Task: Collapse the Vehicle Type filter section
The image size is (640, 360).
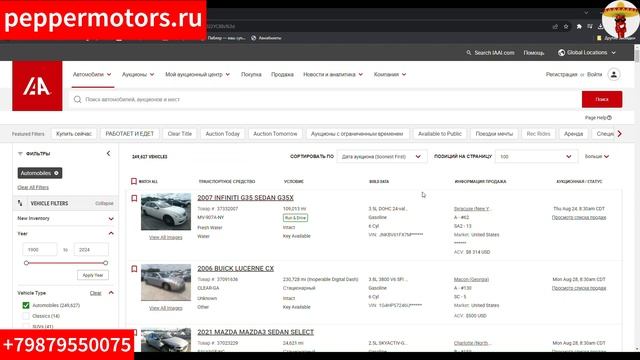Action: 111,293
